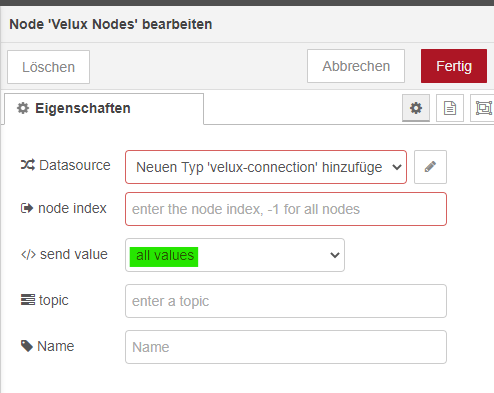This screenshot has height=393, width=494.
Task: Open node description document icon
Action: 450,108
